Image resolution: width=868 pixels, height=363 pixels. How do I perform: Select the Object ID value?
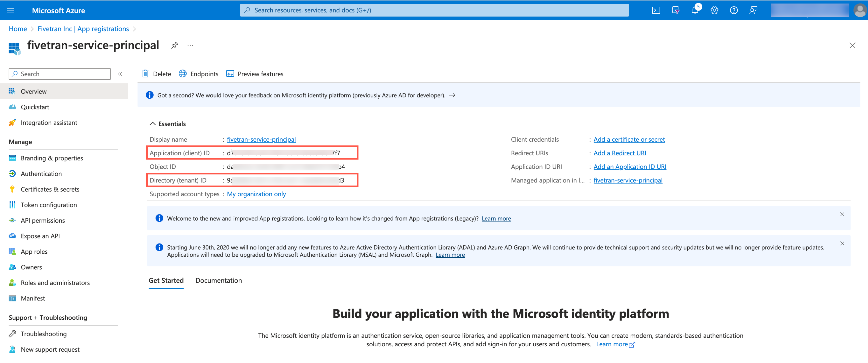[286, 167]
